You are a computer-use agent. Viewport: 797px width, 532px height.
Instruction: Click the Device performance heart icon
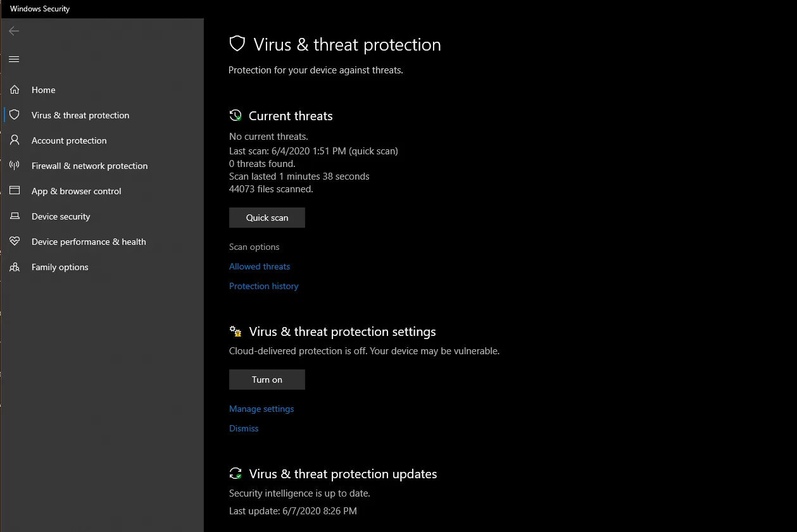15,242
